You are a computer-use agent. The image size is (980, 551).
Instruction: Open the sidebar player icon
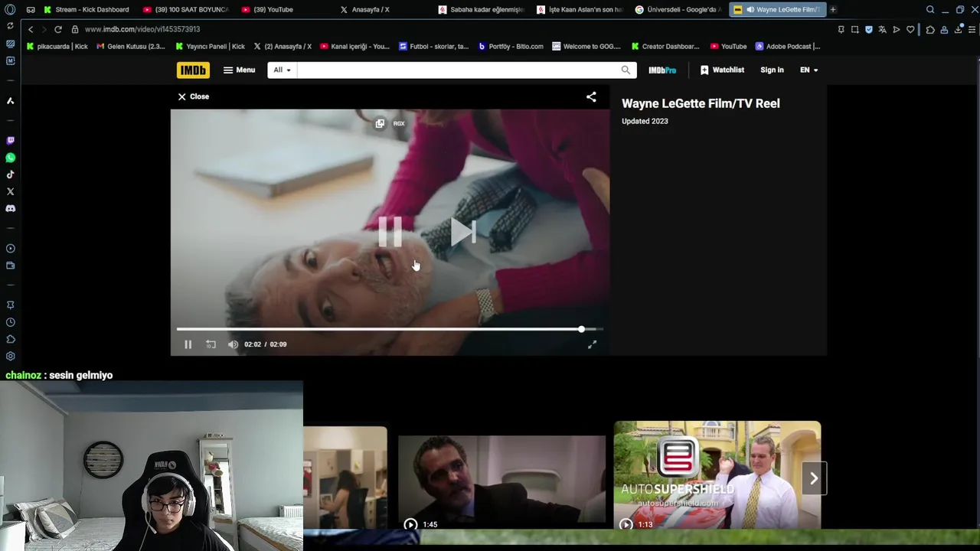click(x=10, y=249)
